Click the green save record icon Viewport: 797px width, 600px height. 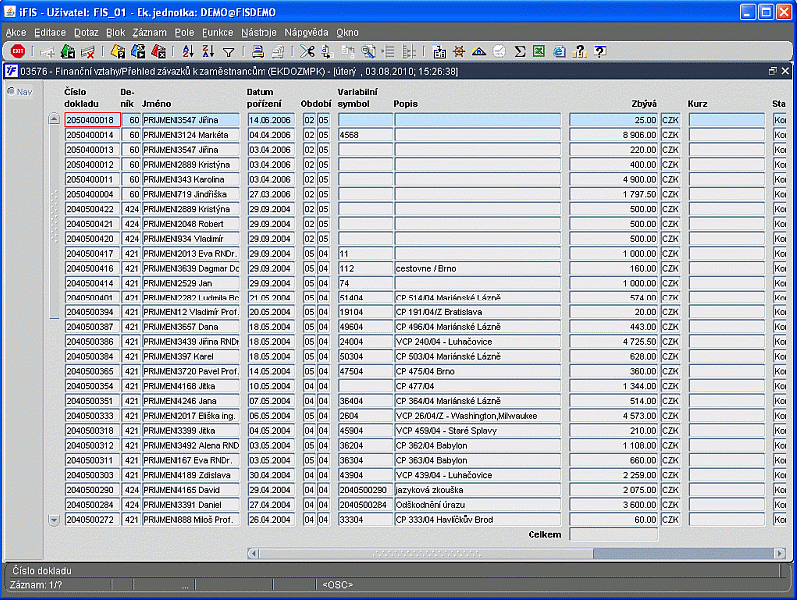68,51
